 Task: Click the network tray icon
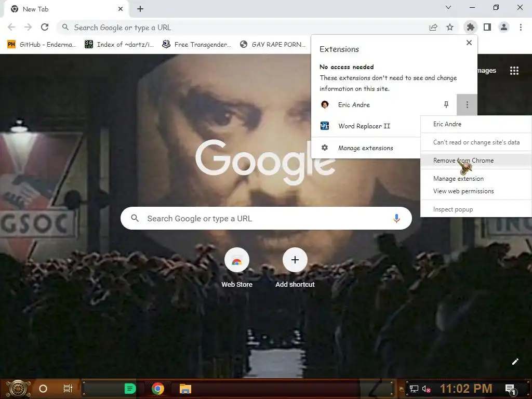(x=414, y=389)
